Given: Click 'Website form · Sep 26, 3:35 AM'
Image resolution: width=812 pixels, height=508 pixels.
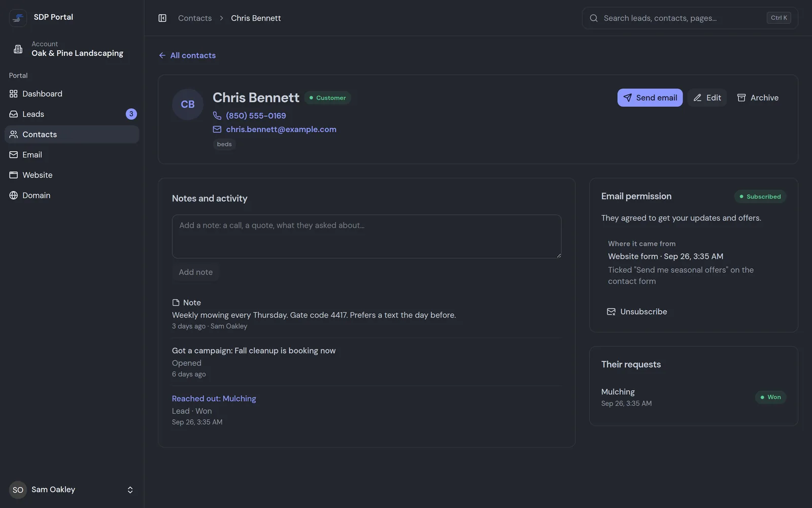Looking at the screenshot, I should pos(665,257).
